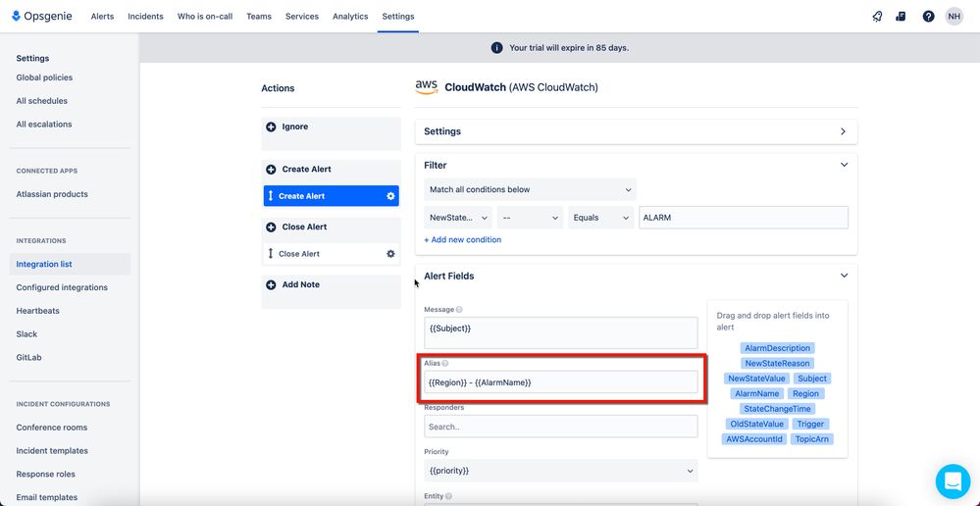Click the Entity field help icon

[449, 496]
